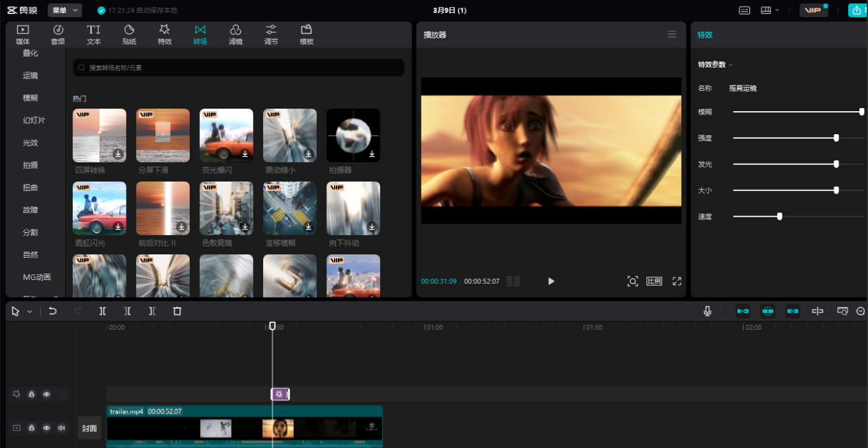868x448 pixels.
Task: Download the 拍摄器 transition
Action: [x=372, y=154]
